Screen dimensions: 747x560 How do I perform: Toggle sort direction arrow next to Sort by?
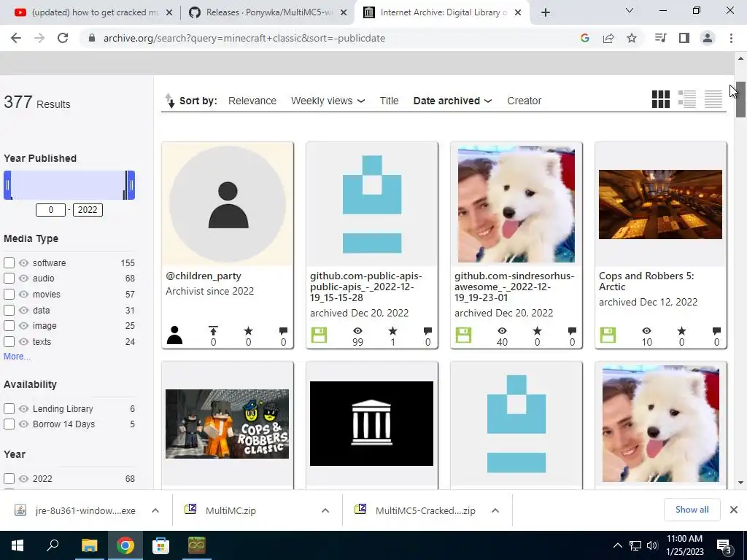pyautogui.click(x=170, y=101)
